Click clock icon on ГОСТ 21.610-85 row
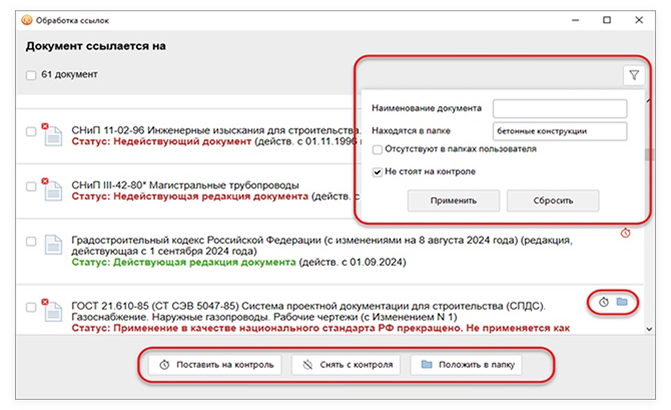This screenshot has height=410, width=671. (604, 301)
